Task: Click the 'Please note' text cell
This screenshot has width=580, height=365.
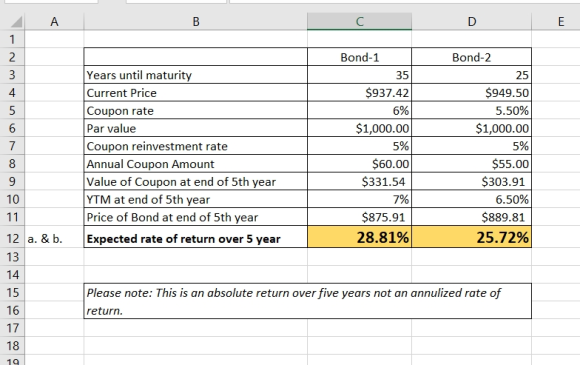Action: (x=308, y=301)
